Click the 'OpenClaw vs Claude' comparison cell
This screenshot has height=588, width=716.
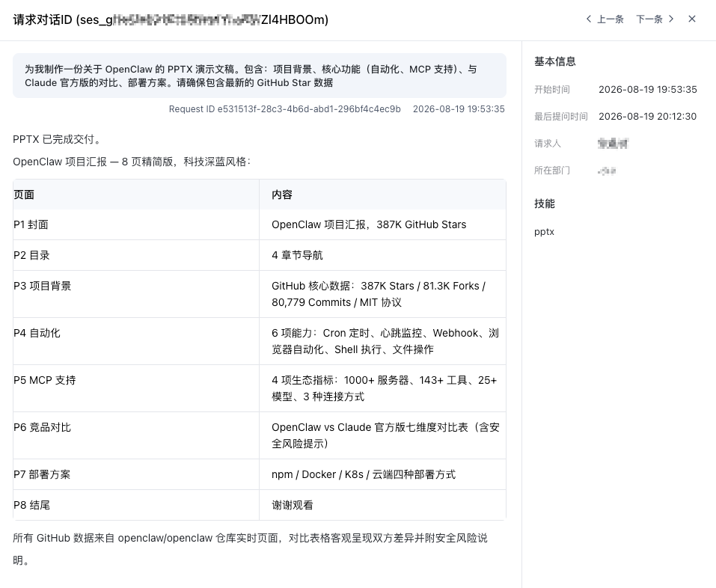pos(382,435)
